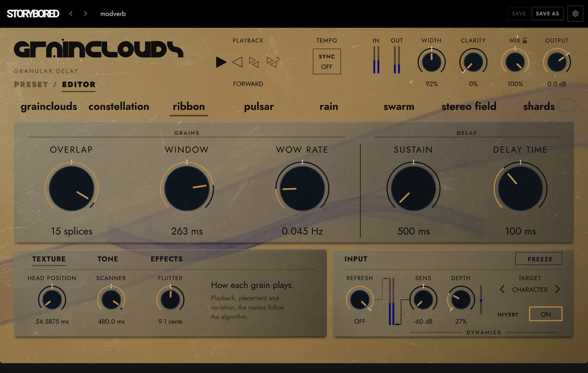
Task: Open settings gear icon
Action: 576,14
